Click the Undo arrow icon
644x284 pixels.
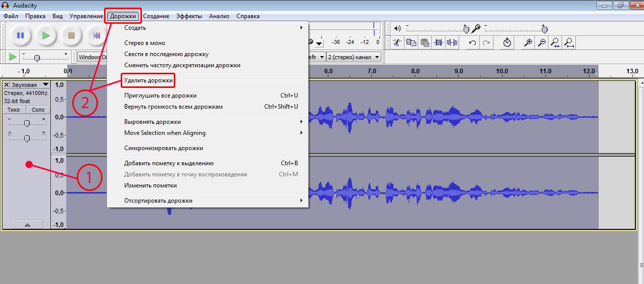click(472, 42)
